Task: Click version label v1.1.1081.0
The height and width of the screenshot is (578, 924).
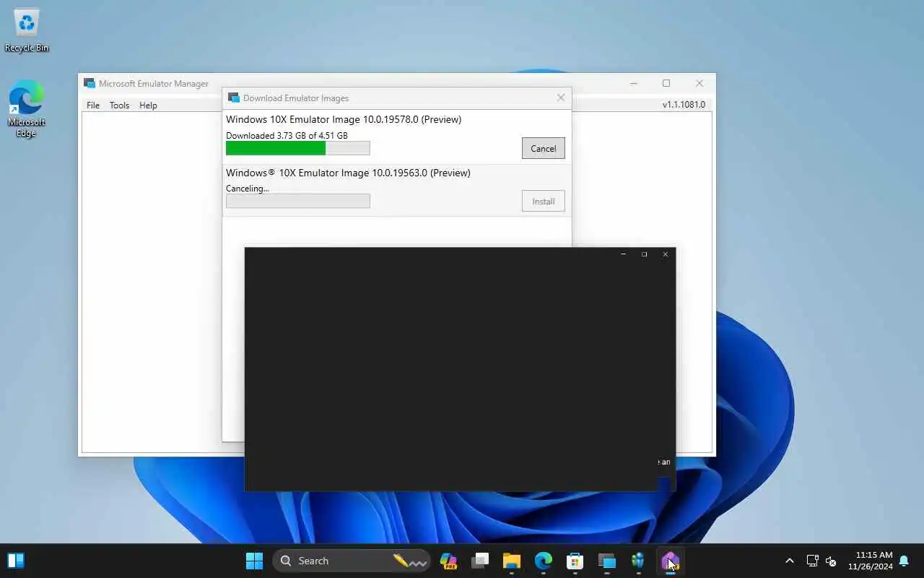Action: [x=684, y=105]
